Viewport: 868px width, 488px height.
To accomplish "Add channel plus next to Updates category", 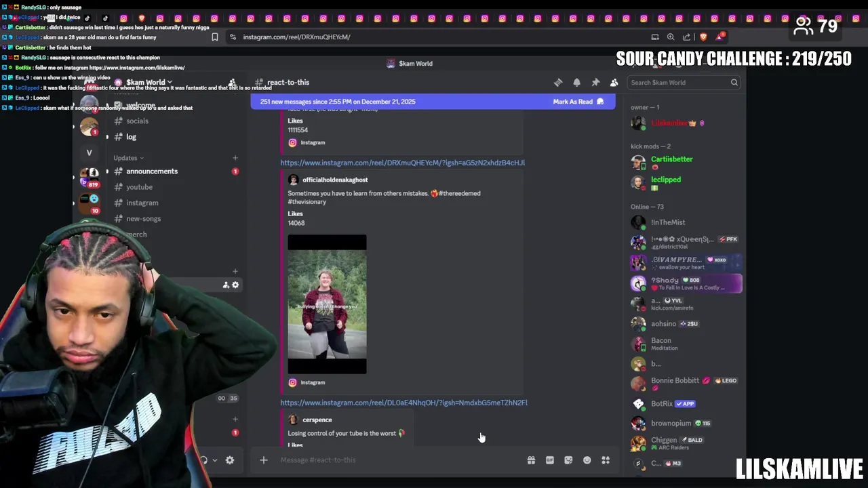I will 235,158.
